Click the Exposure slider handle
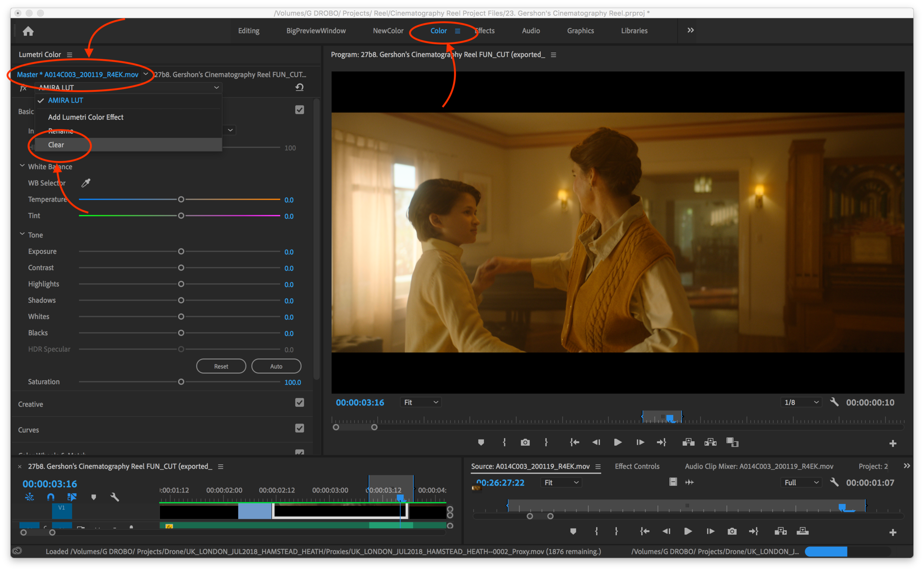The image size is (924, 571). click(181, 252)
